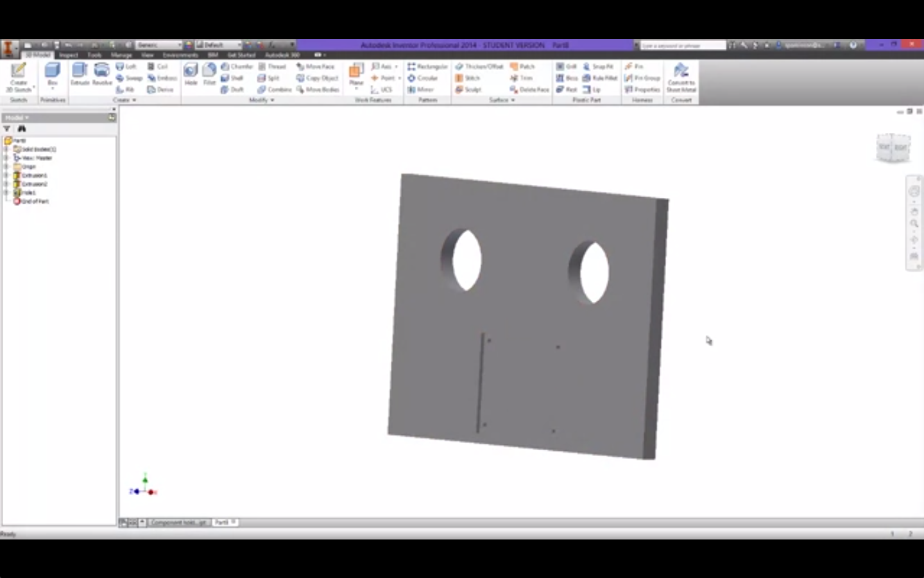
Task: Select the Chamfer tool
Action: click(237, 67)
